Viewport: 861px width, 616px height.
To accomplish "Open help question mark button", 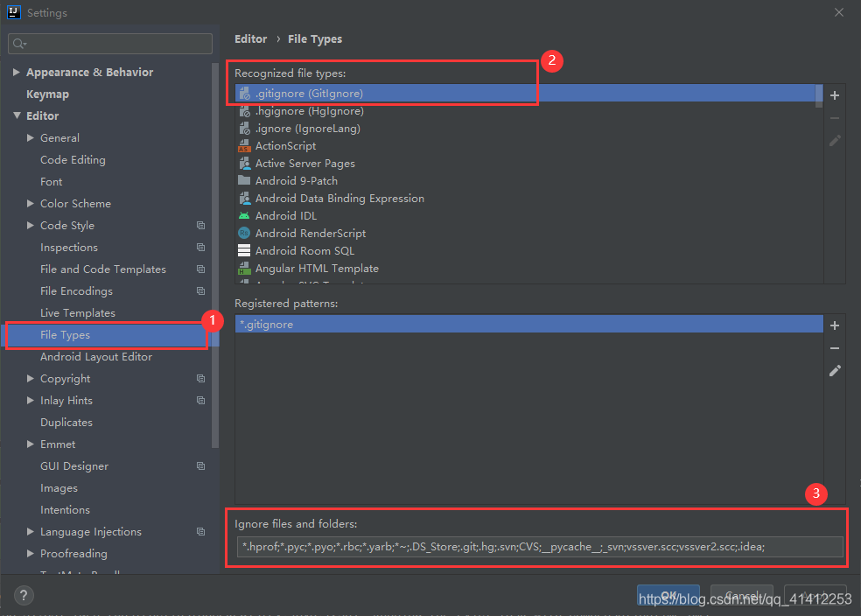I will [x=24, y=595].
